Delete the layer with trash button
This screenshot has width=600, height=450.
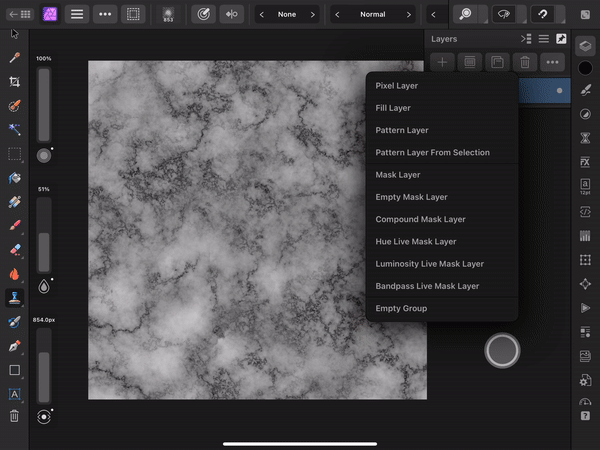[525, 62]
